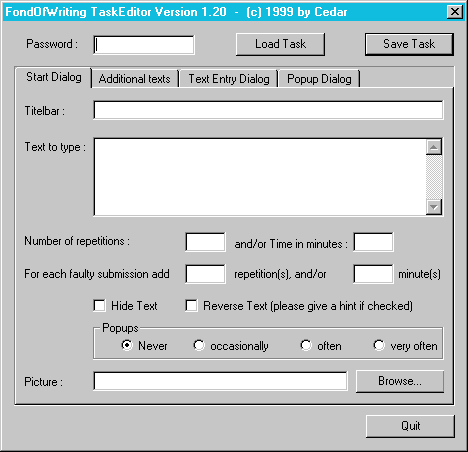Select the Start Dialog tab
The height and width of the screenshot is (452, 468).
pos(54,78)
